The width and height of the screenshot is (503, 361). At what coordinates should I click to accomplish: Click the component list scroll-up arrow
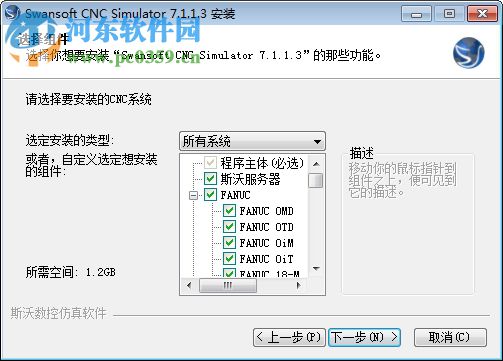(316, 164)
